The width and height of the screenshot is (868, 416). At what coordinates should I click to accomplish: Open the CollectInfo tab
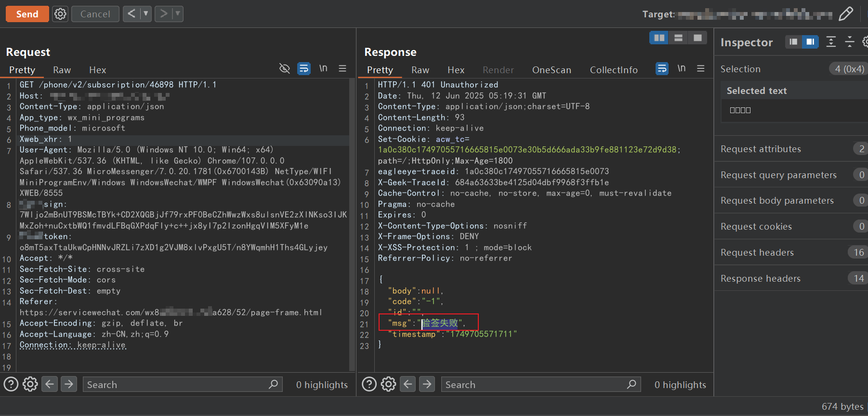(614, 70)
